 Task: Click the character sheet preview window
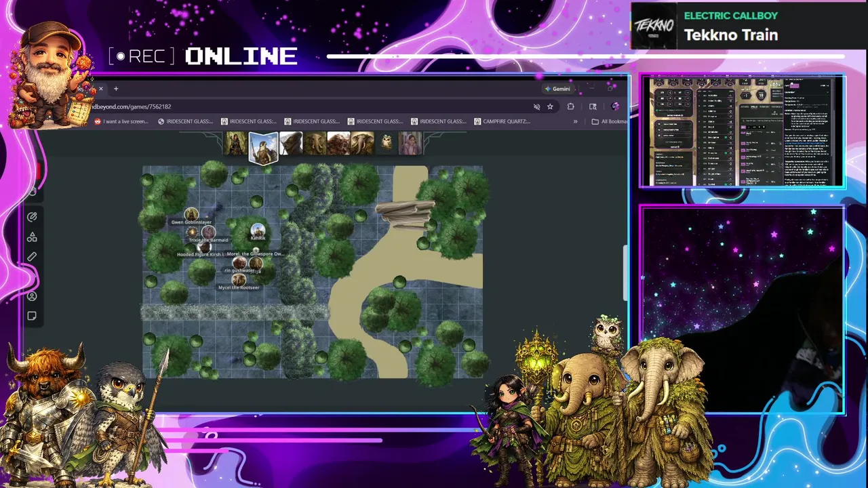pyautogui.click(x=742, y=131)
